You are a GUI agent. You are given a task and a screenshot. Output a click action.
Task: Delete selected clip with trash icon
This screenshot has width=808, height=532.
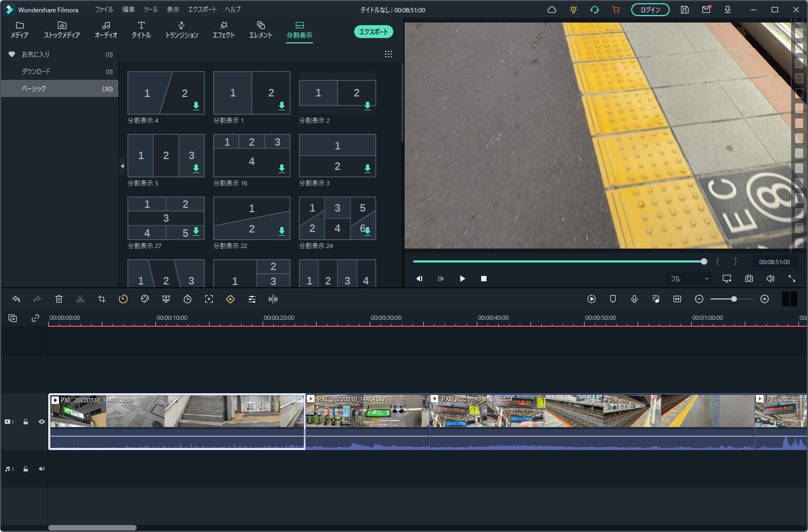click(x=59, y=299)
